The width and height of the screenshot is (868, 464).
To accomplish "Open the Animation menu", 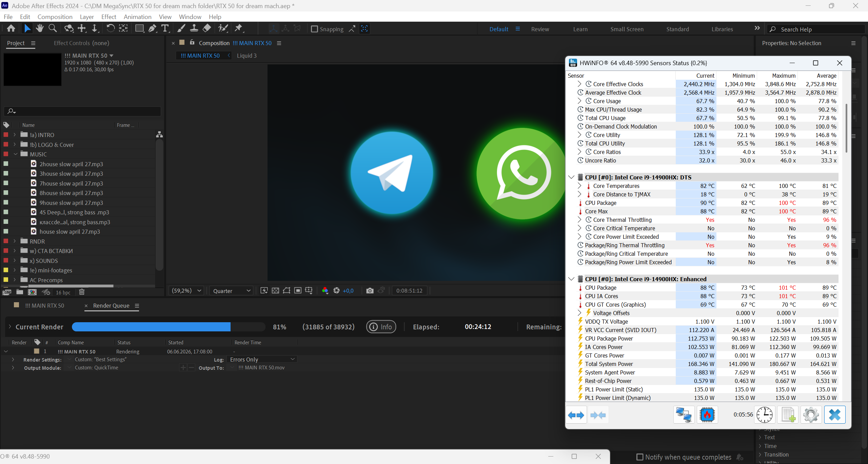I will (x=137, y=17).
